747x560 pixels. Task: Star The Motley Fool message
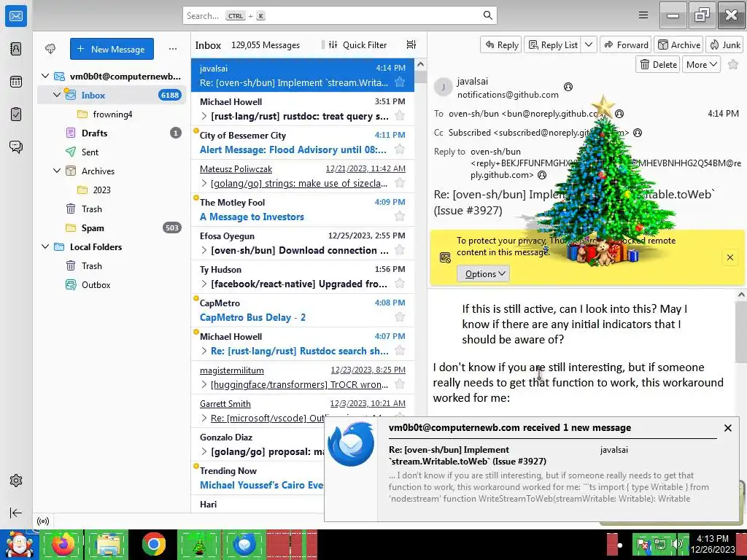click(x=400, y=217)
